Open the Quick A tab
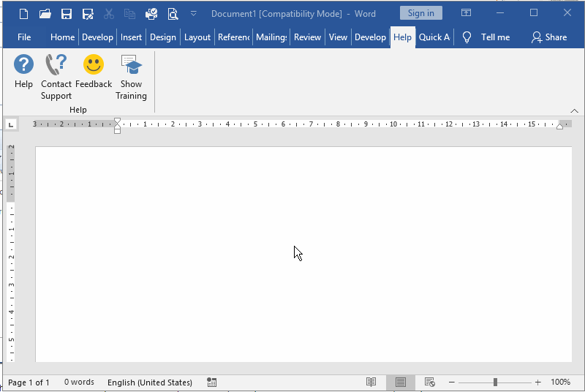 coord(434,37)
